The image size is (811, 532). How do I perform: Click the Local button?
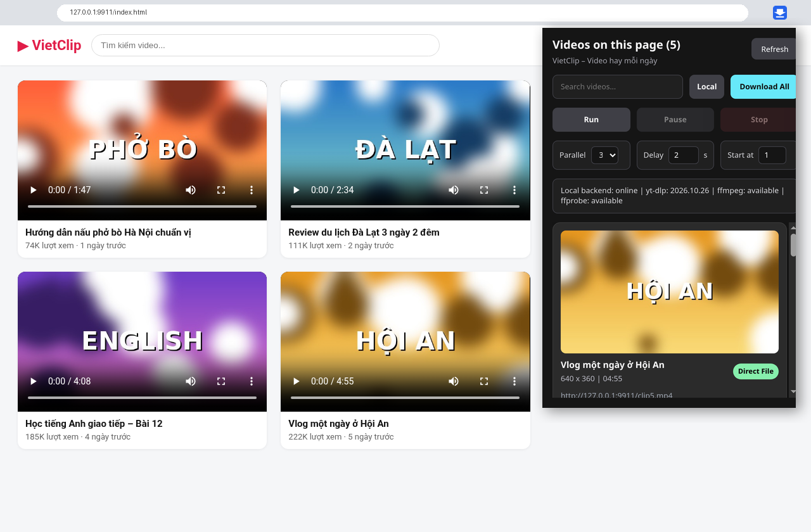coord(706,87)
